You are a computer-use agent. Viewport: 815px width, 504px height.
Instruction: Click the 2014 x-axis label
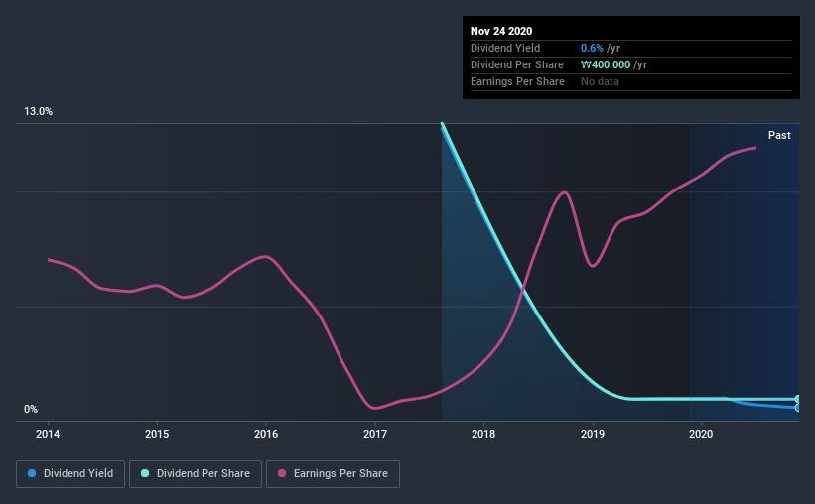48,434
